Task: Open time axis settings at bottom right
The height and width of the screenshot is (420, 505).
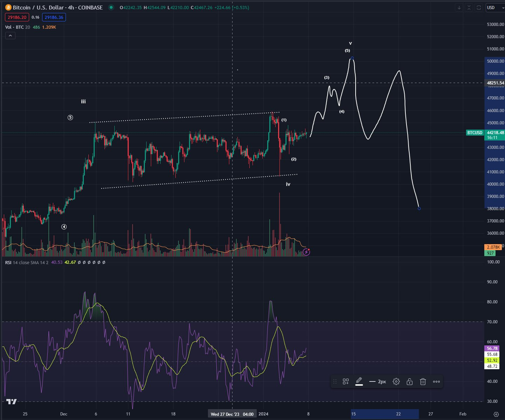Action: [496, 414]
